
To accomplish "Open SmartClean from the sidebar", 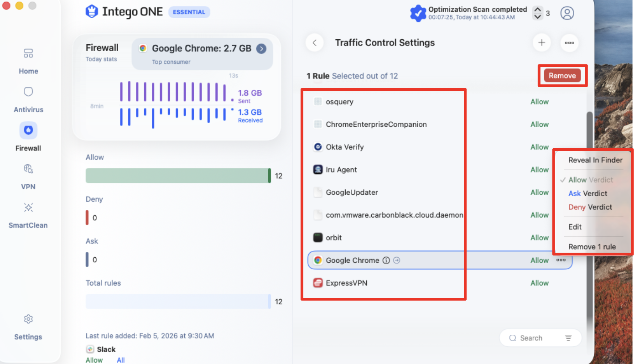I will (28, 215).
